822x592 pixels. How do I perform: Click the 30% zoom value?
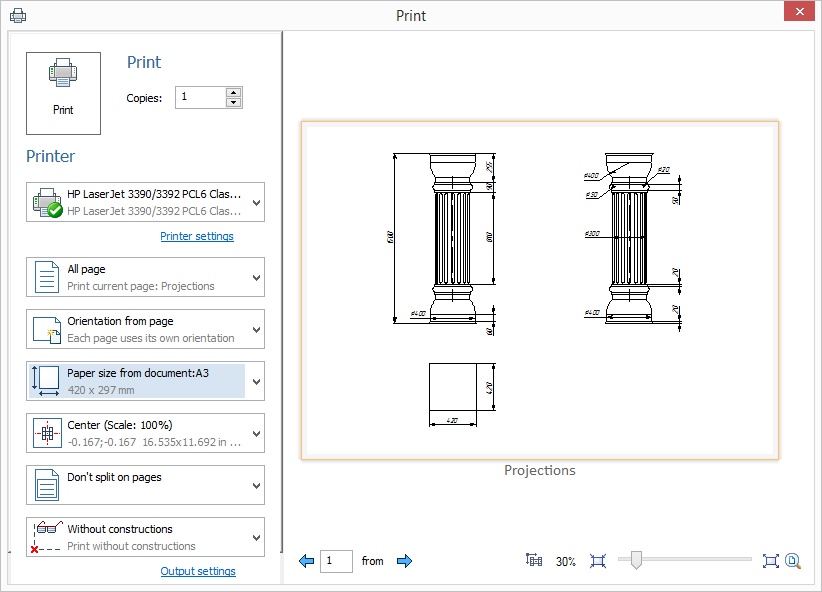[x=566, y=562]
